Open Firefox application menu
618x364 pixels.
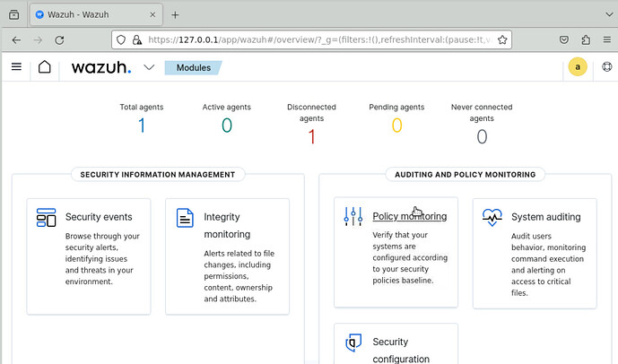607,39
